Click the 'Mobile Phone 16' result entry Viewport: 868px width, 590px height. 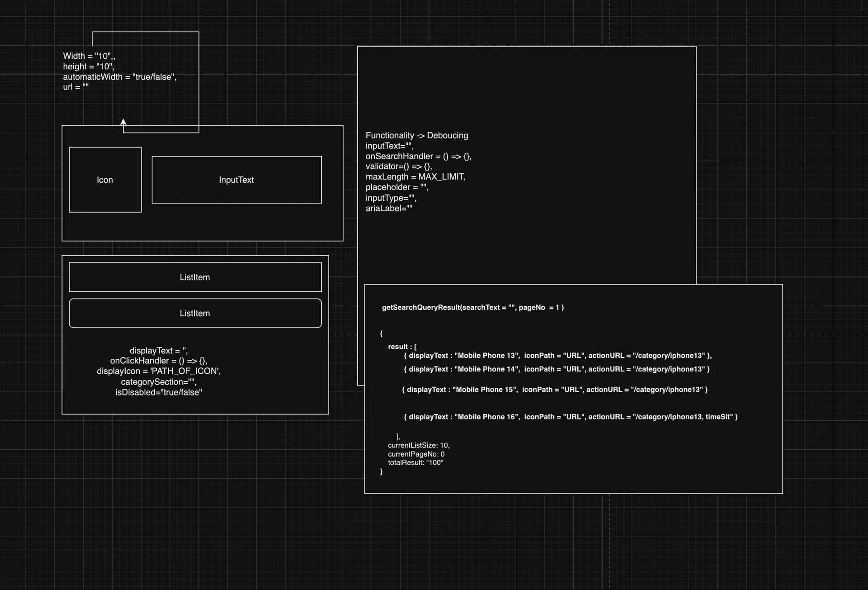tap(571, 417)
